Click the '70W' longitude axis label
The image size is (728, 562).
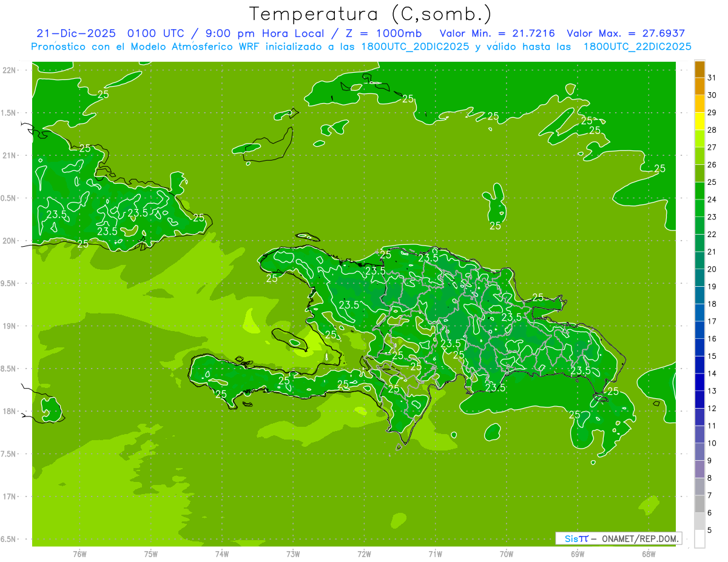coord(506,554)
